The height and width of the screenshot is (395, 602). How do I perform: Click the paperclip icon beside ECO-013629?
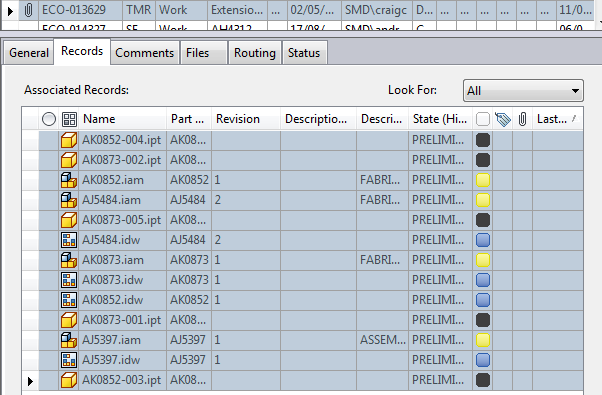[x=28, y=10]
